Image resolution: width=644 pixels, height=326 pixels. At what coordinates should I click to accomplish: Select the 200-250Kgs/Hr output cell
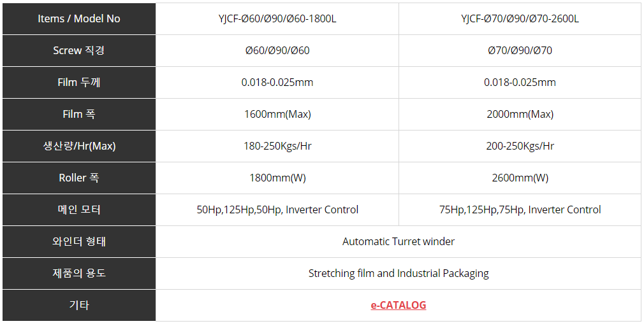coord(520,146)
